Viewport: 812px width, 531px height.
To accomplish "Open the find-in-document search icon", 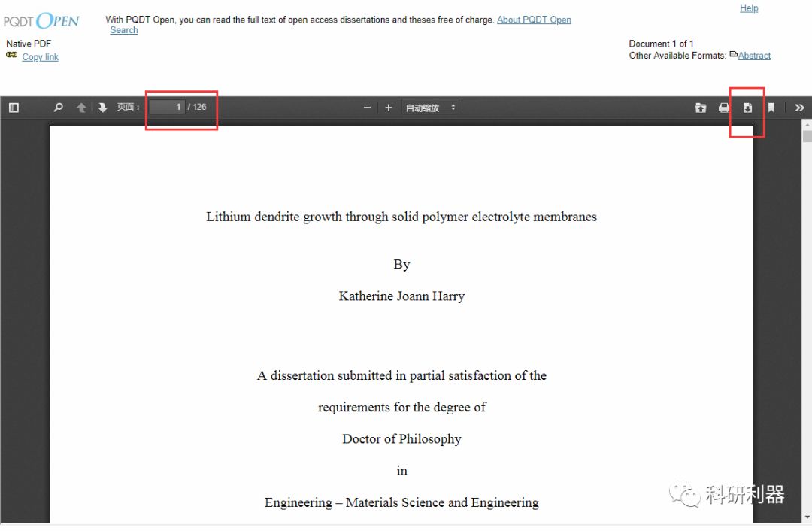I will 59,108.
